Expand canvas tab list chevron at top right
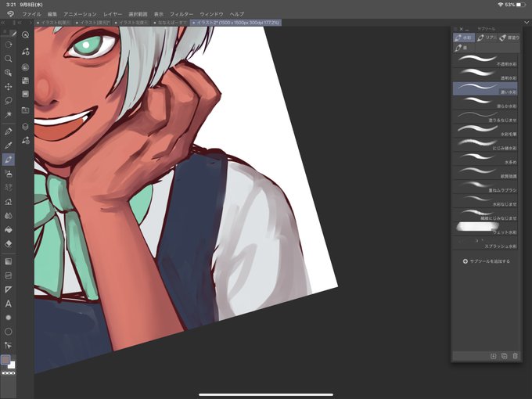 tap(527, 23)
